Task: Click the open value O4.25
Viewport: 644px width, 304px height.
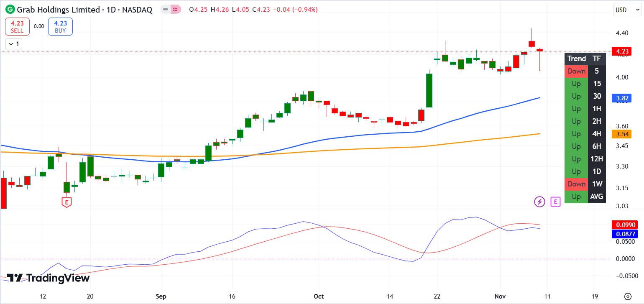Action: click(199, 9)
